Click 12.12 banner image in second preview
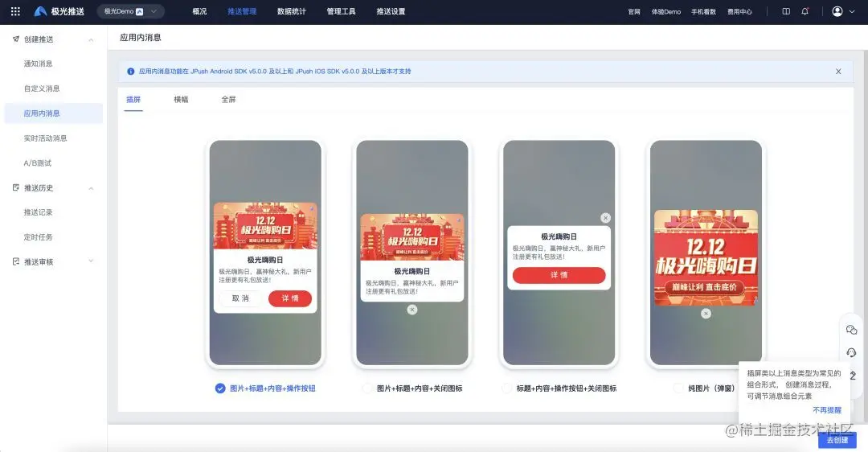Viewport: 868px width, 452px height. pos(411,237)
